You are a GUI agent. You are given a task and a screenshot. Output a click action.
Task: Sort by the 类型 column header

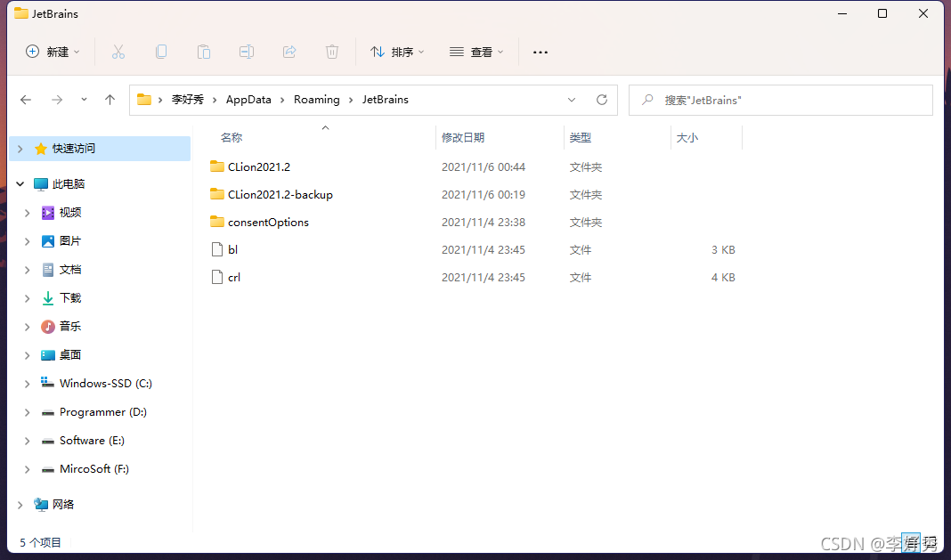pyautogui.click(x=580, y=138)
